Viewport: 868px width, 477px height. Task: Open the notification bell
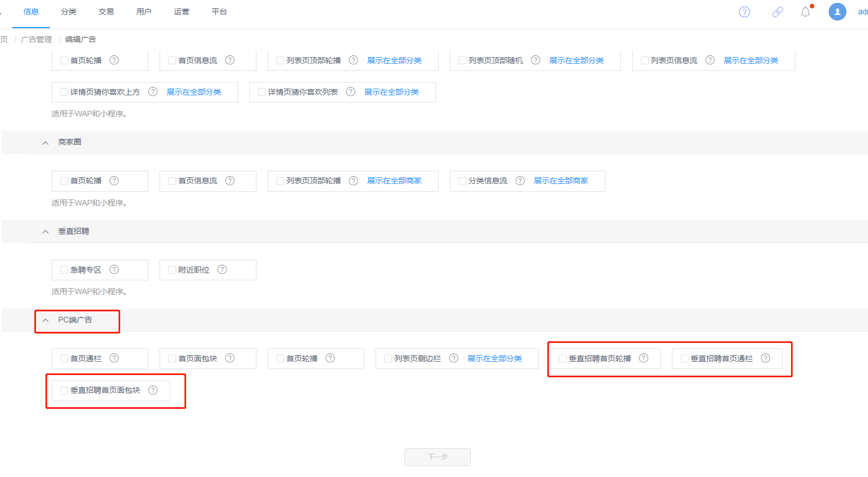point(805,12)
